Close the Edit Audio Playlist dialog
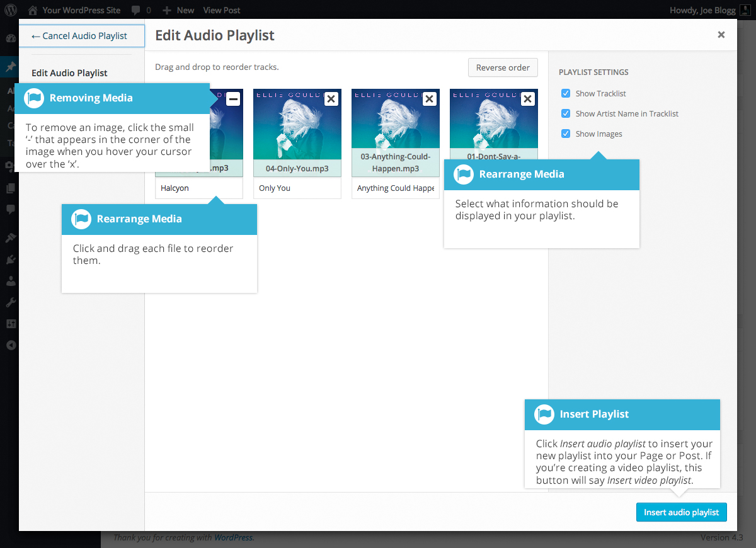756x548 pixels. [721, 35]
